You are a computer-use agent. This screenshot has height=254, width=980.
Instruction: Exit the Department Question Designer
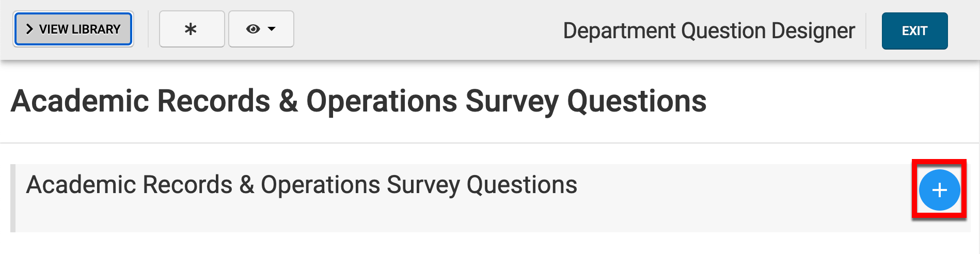[914, 31]
